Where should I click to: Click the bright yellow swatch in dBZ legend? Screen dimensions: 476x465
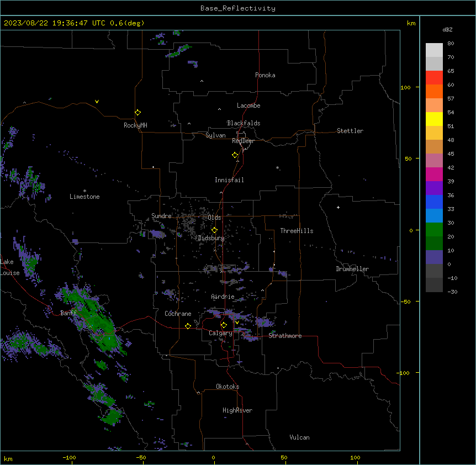tap(434, 119)
